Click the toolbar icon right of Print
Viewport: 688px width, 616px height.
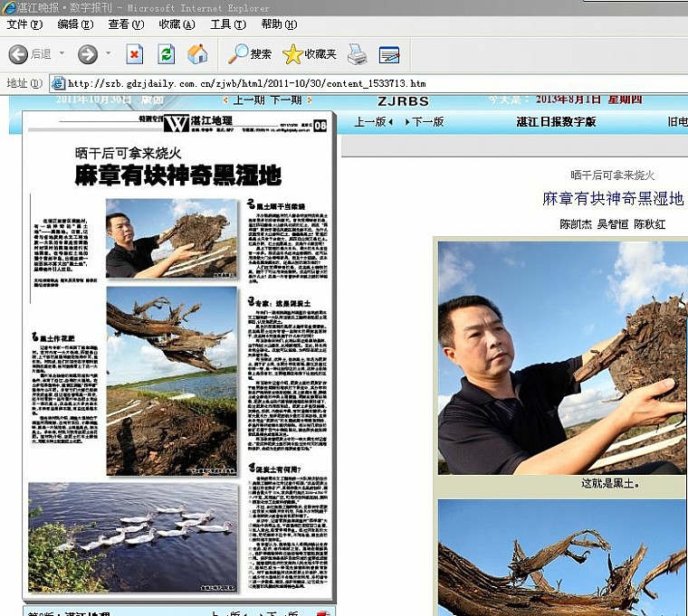tap(389, 54)
